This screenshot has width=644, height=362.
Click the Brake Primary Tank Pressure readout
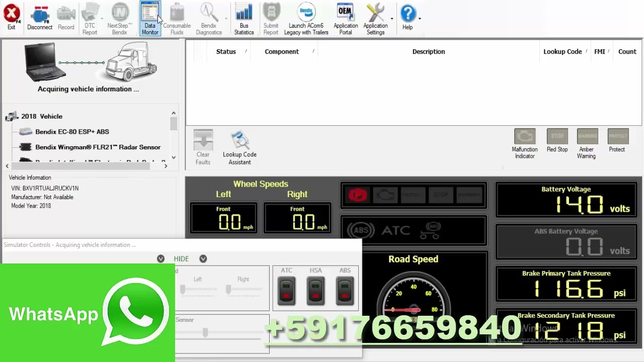(567, 285)
